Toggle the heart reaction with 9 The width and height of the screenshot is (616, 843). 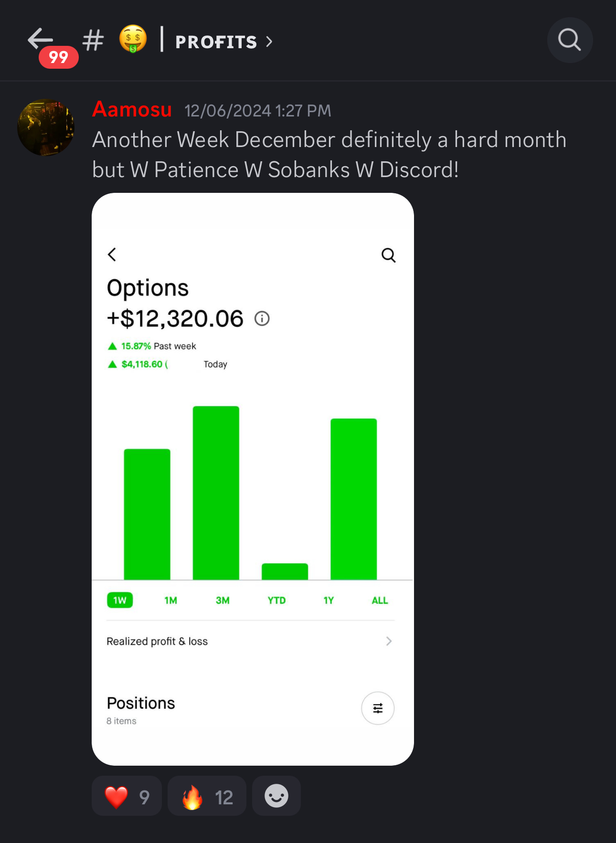click(x=127, y=796)
